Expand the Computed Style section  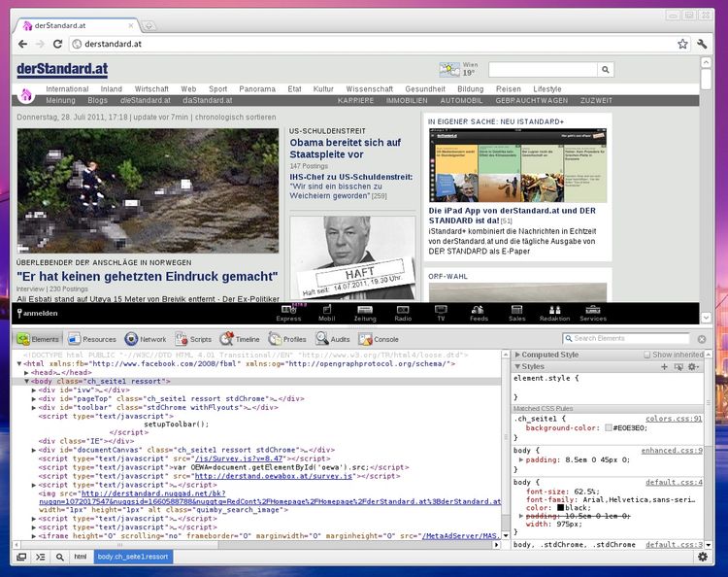point(517,355)
